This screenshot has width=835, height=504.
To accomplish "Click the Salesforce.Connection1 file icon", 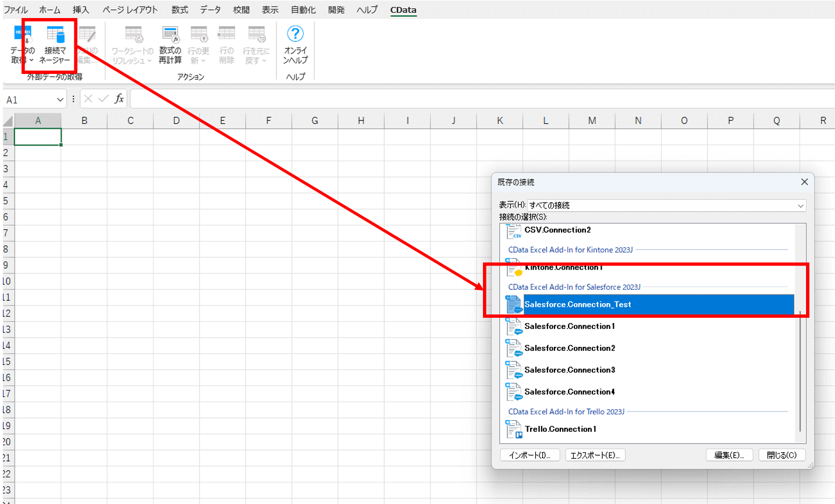I will (x=514, y=326).
